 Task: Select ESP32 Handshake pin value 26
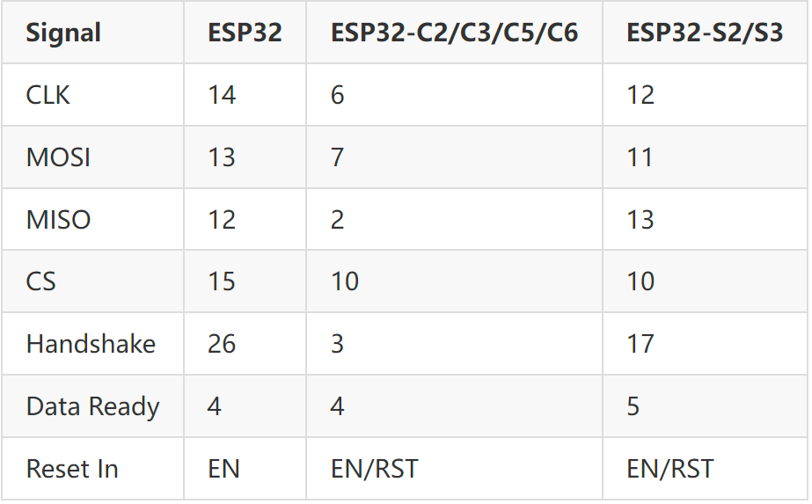tap(222, 344)
